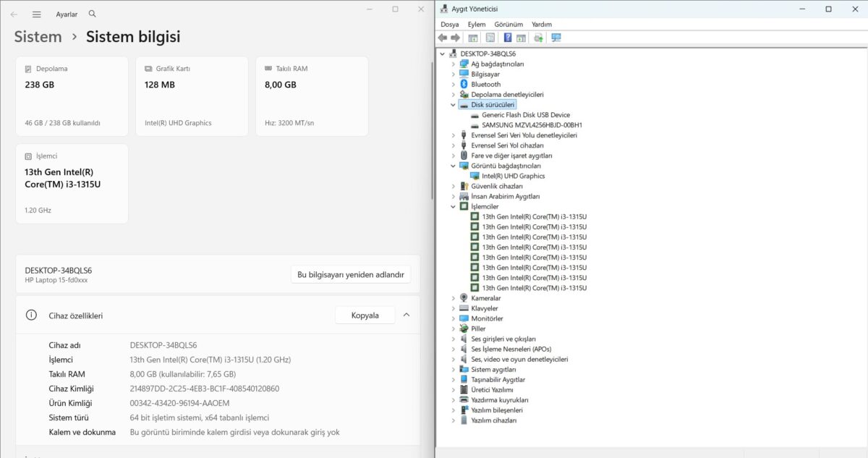Select the Ses girişleri ve çıkışları speaker icon
This screenshot has width=868, height=458.
coord(464,339)
